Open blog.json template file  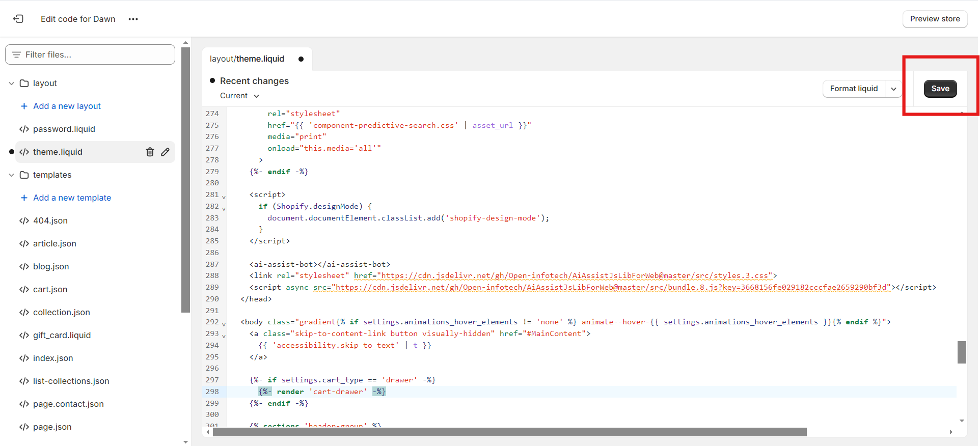pos(51,266)
